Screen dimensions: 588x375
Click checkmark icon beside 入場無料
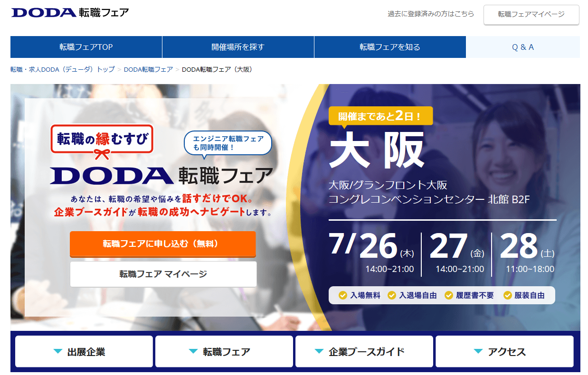[342, 295]
